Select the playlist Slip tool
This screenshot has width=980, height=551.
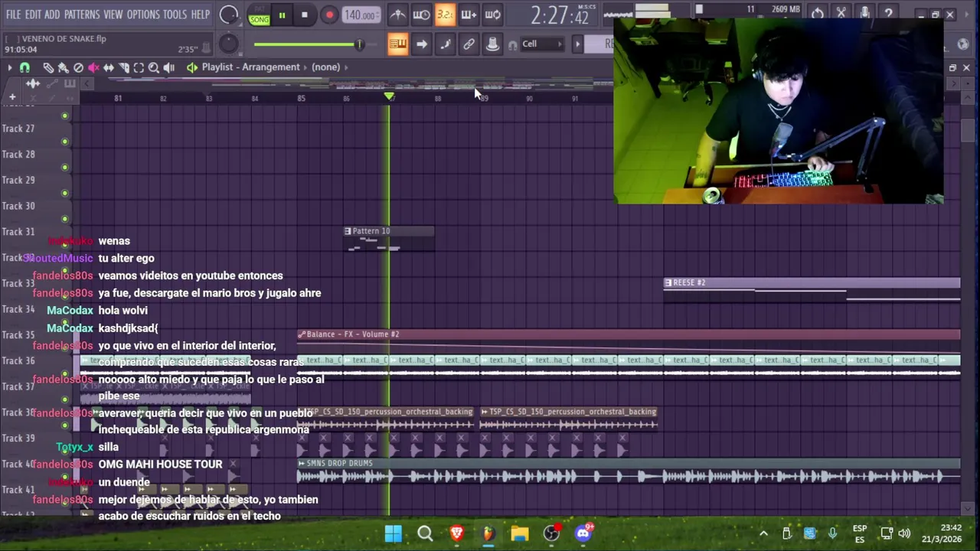point(109,67)
